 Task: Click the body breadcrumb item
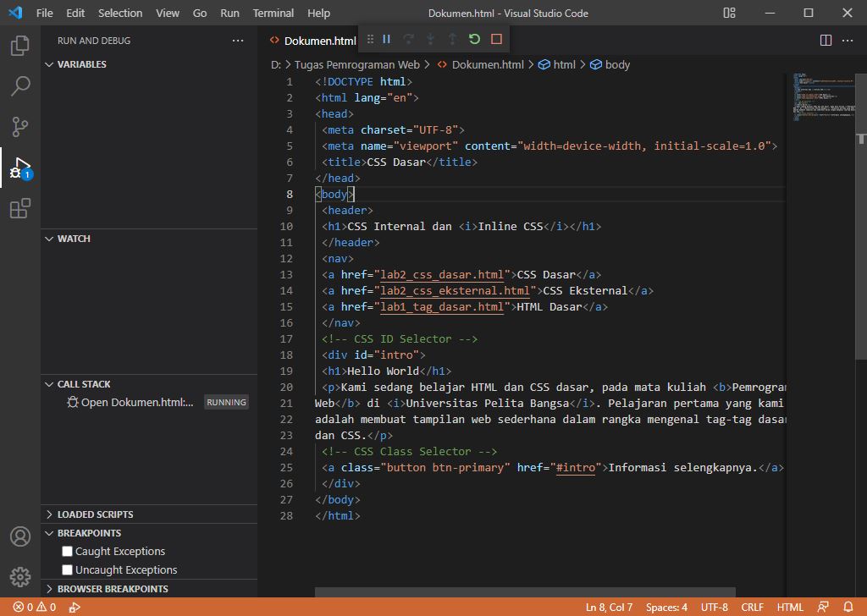[x=610, y=64]
